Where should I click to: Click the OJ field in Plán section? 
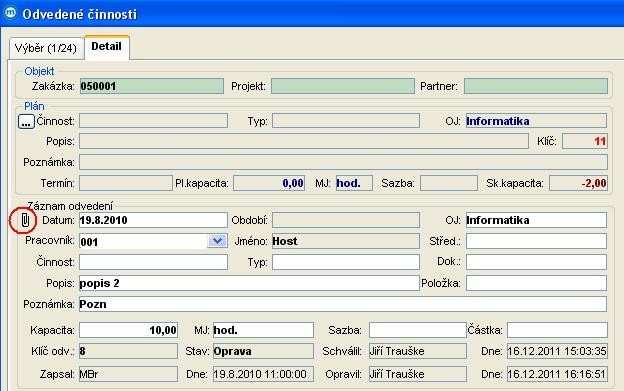click(x=536, y=121)
